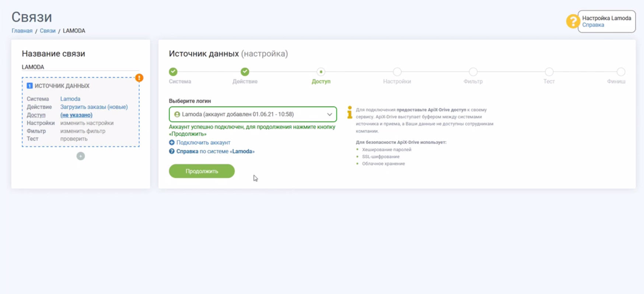Go to the Финиш step label
Viewport: 644px width, 294px height.
pyautogui.click(x=616, y=81)
